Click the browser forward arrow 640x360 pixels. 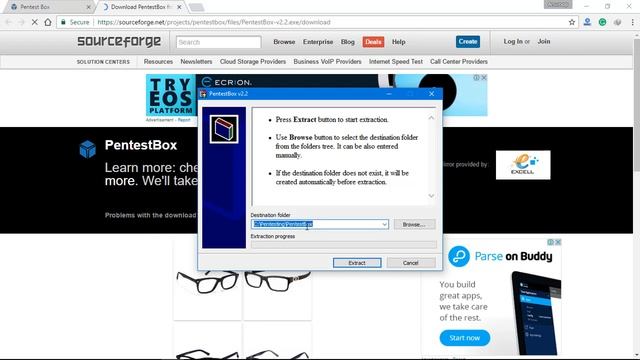[21, 22]
